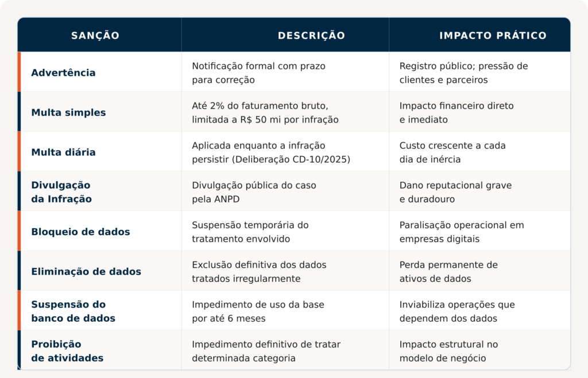Click the DESCRIÇÃO column header
Screen dimensions: 588x378
tap(311, 36)
